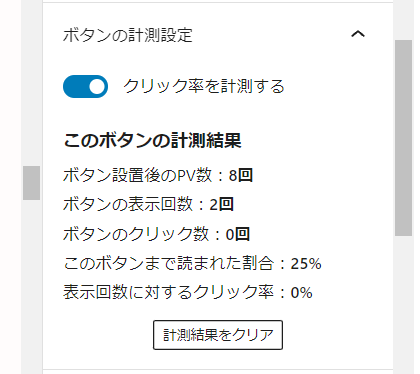Click the ボタンの表示回数 label

tap(128, 204)
